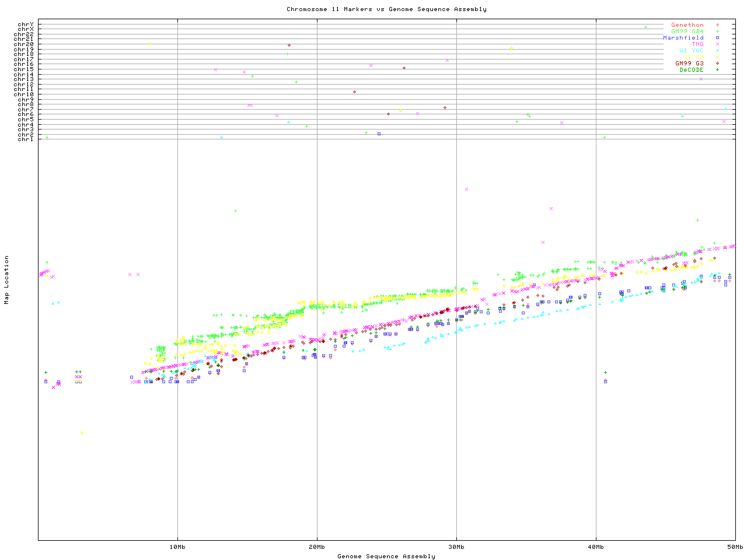Viewport: 747px width, 560px height.
Task: Click the WI YAC legend label
Action: click(691, 51)
